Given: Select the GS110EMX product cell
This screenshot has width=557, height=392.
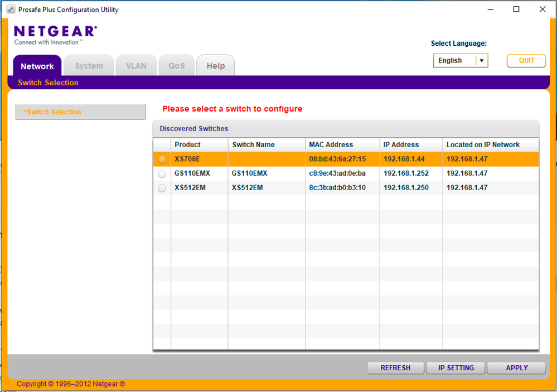Looking at the screenshot, I should click(199, 173).
